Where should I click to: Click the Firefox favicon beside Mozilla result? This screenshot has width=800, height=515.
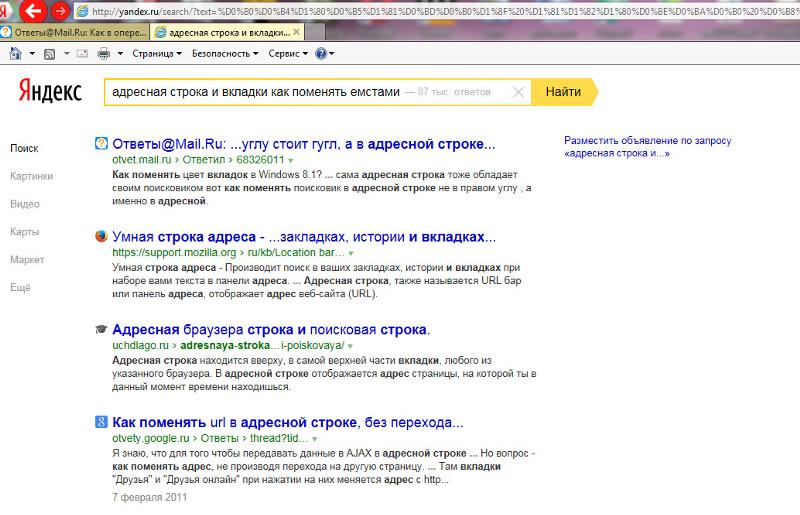tap(101, 236)
